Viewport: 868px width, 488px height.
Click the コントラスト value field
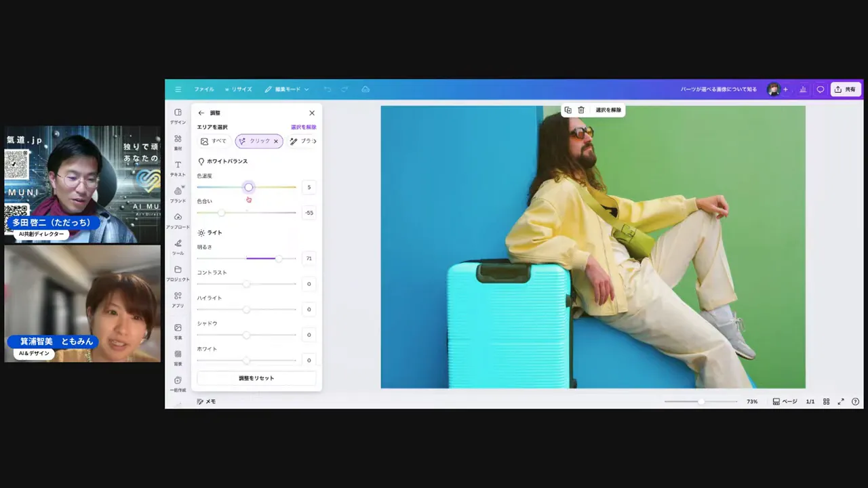pyautogui.click(x=309, y=284)
